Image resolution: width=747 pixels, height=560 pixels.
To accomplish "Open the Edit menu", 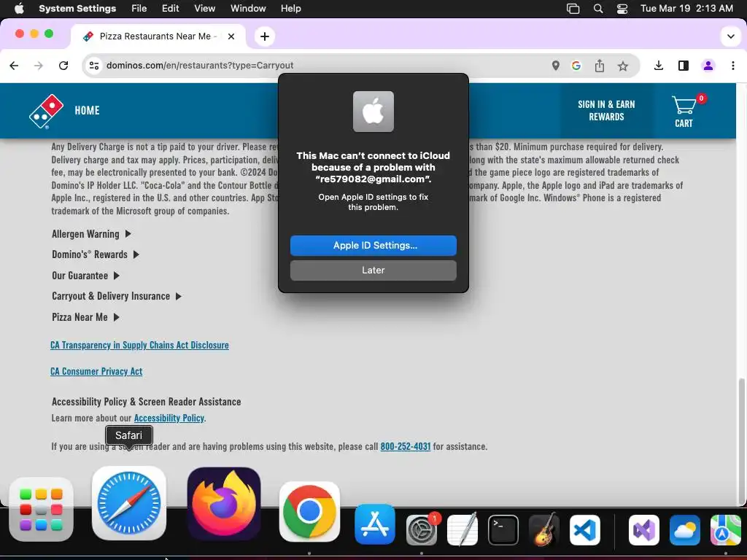I will click(170, 8).
